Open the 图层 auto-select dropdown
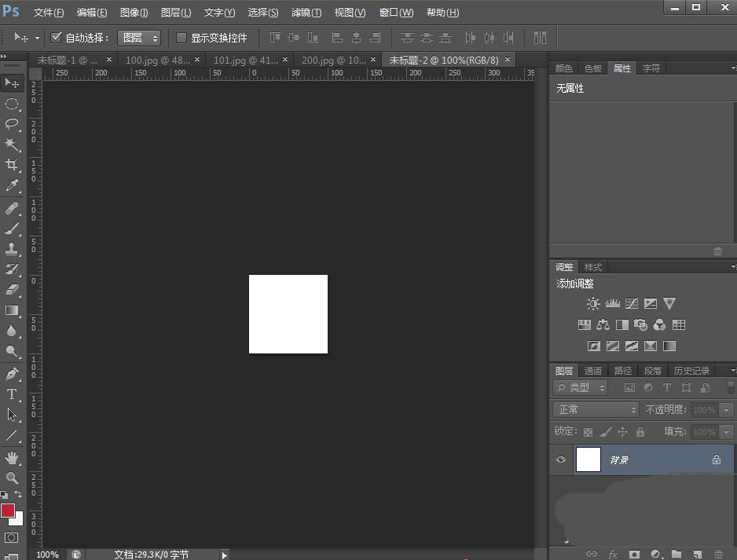Viewport: 737px width, 560px height. pos(139,38)
